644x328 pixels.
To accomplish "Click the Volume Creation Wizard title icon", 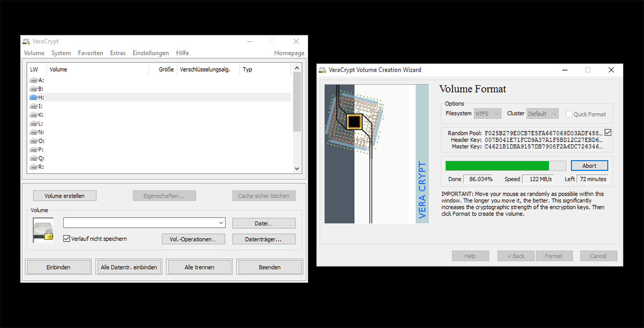I will pyautogui.click(x=322, y=70).
